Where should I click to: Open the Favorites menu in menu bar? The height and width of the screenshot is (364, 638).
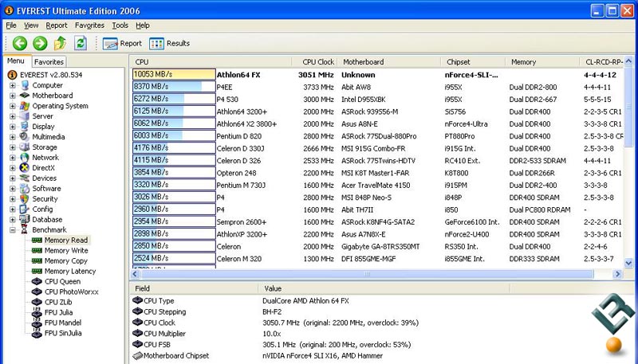(x=89, y=25)
